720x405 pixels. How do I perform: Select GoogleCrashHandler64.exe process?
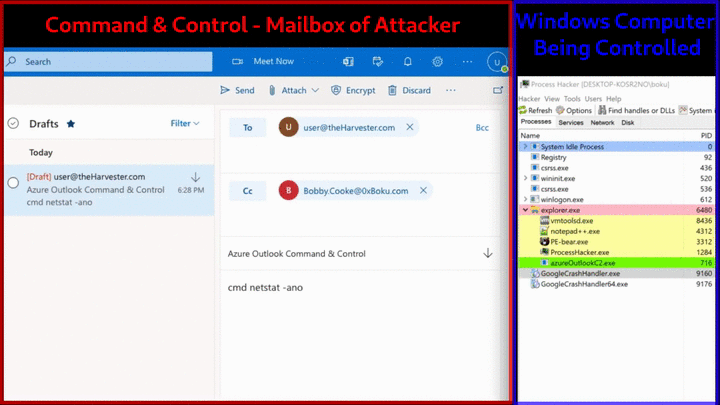pyautogui.click(x=616, y=284)
